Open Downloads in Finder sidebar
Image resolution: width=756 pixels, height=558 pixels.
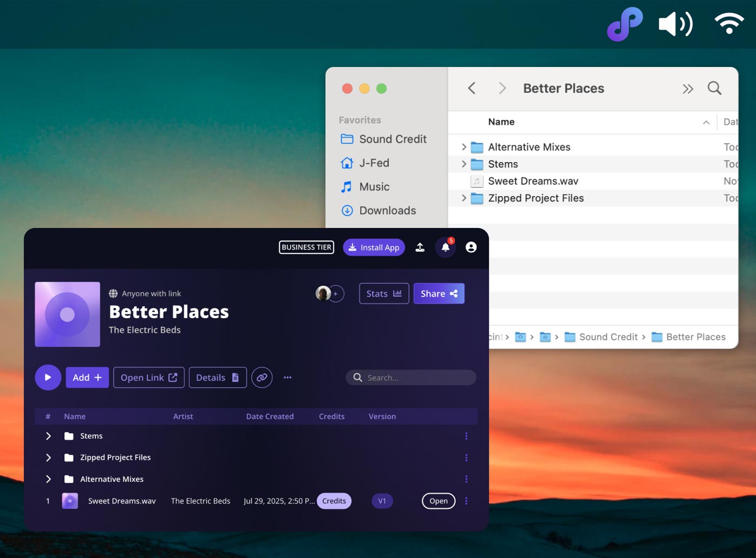coord(378,210)
